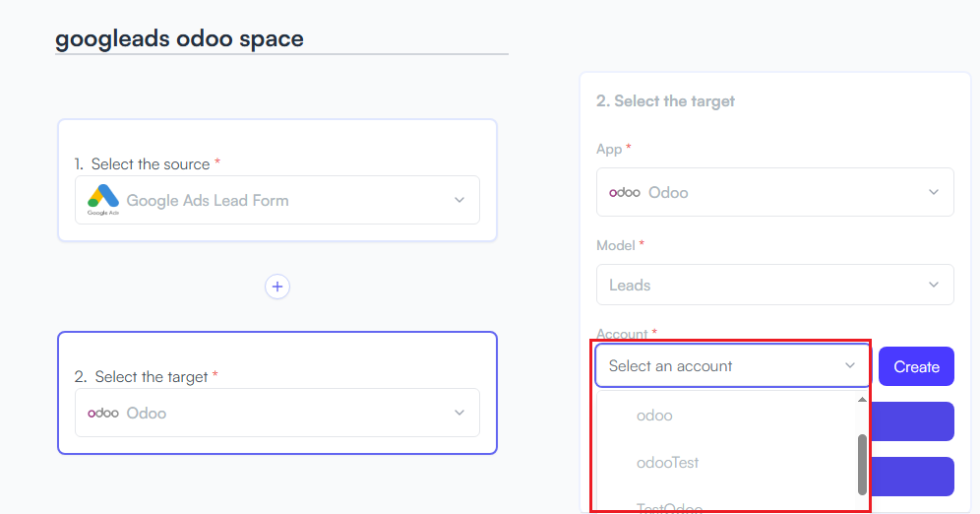Click the account list scrollbar thumb
Screen dimensions: 980x514
[x=862, y=464]
